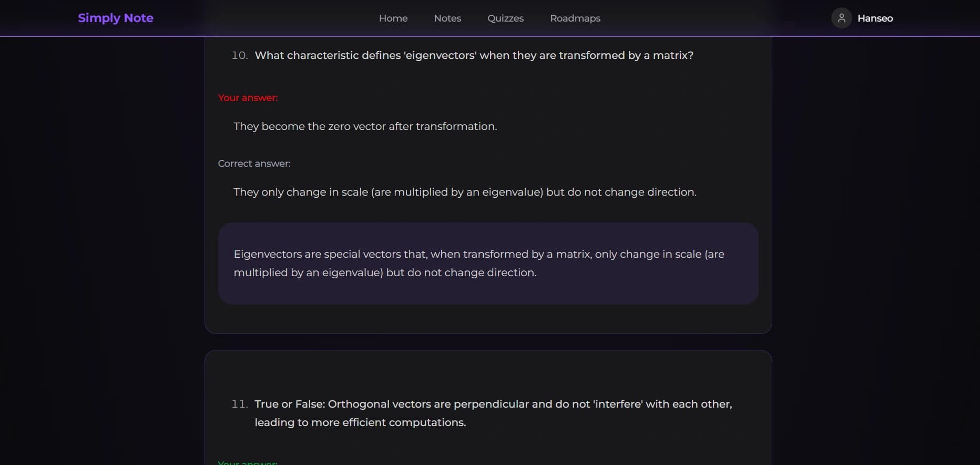Screen dimensions: 980x465
Task: Click the eigenvectors explanation box
Action: [488, 263]
